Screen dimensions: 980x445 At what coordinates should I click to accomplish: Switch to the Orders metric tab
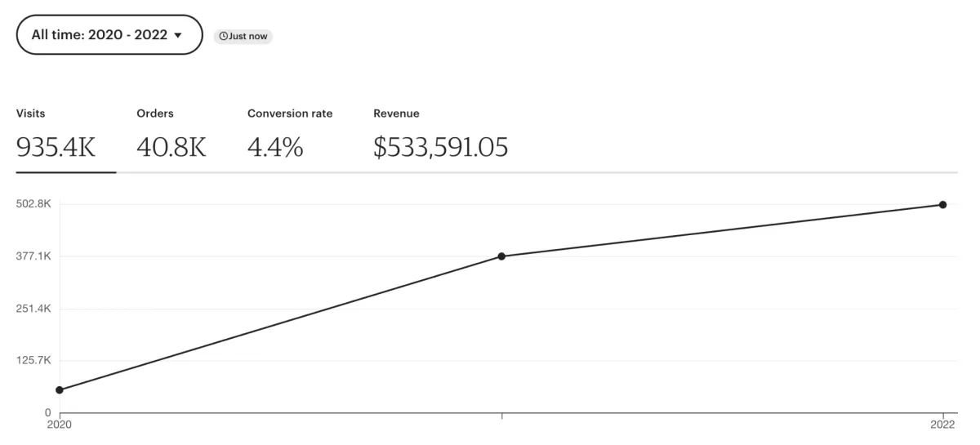155,113
